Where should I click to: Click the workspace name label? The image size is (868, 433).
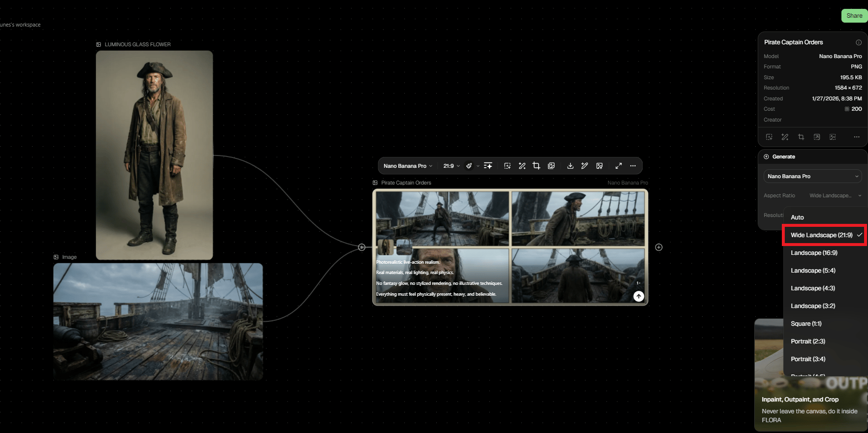20,25
